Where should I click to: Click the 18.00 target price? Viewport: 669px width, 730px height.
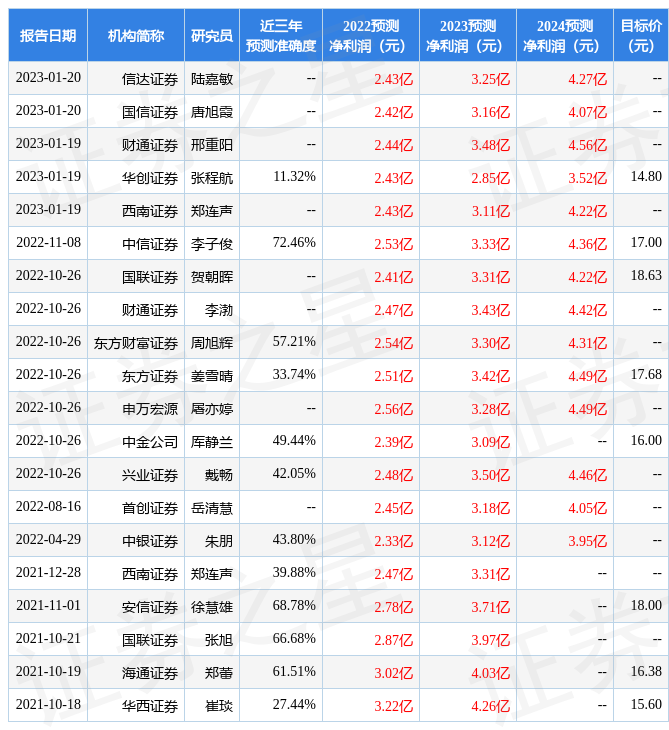click(x=646, y=606)
